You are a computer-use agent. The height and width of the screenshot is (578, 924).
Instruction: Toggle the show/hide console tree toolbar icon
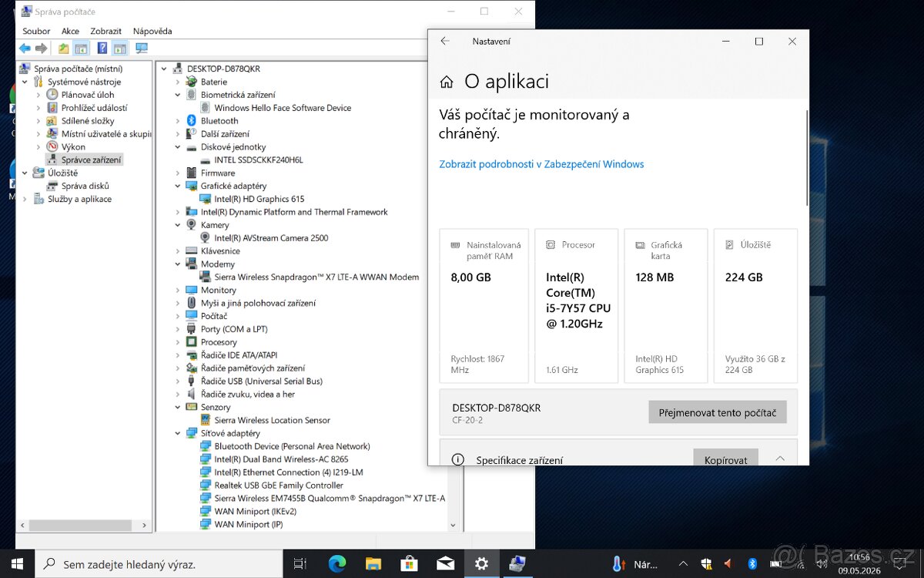81,49
